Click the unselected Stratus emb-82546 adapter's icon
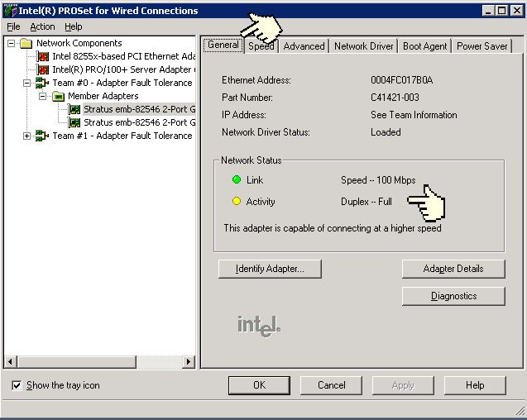Image resolution: width=527 pixels, height=420 pixels. (74, 122)
